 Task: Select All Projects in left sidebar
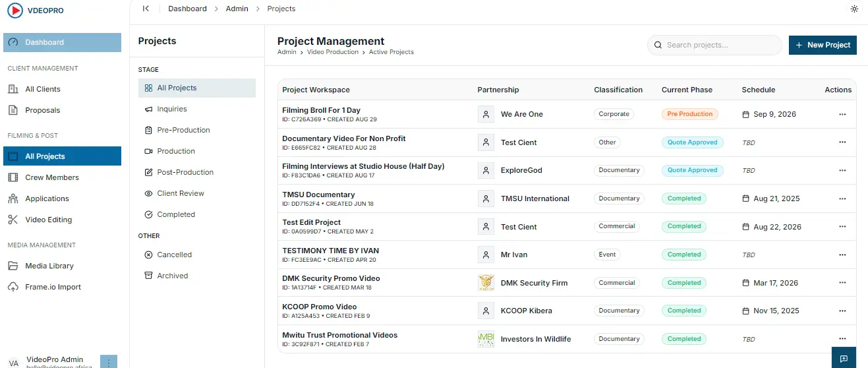(62, 156)
